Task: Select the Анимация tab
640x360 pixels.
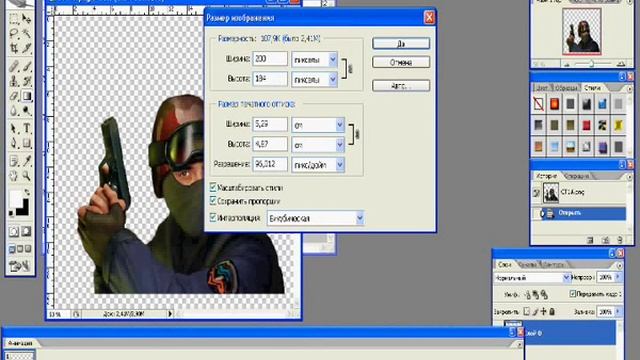Action: (20, 343)
